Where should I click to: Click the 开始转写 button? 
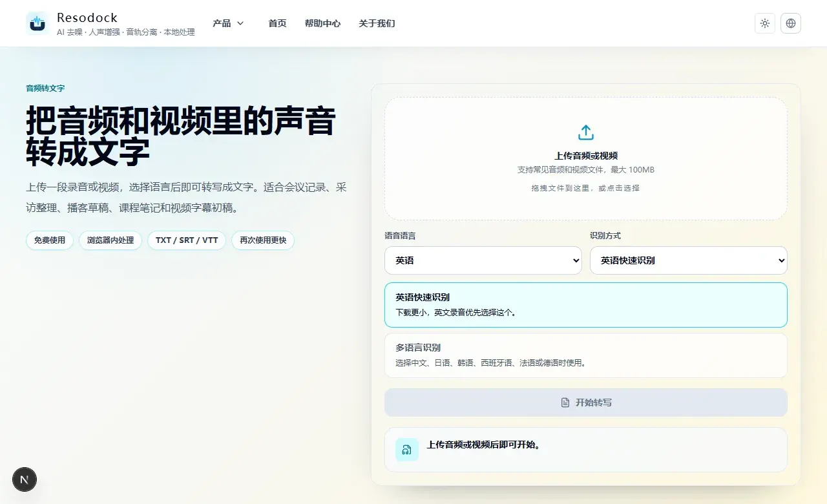586,403
